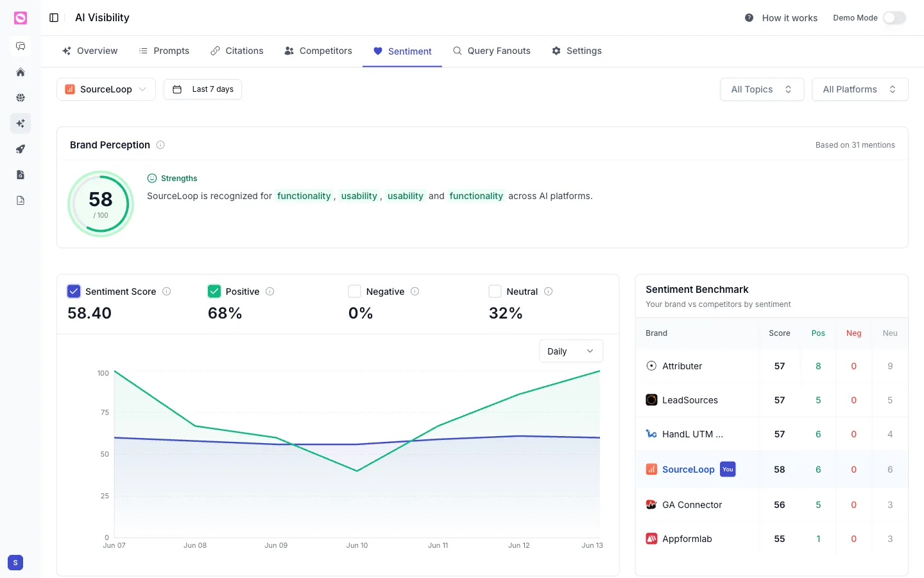Open the home icon in sidebar
This screenshot has height=578, width=924.
coord(21,72)
